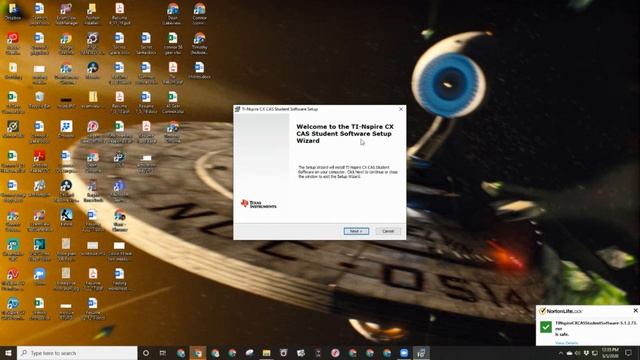This screenshot has width=640, height=360.
Task: Open View Details in the Norton notification
Action: pos(566,343)
